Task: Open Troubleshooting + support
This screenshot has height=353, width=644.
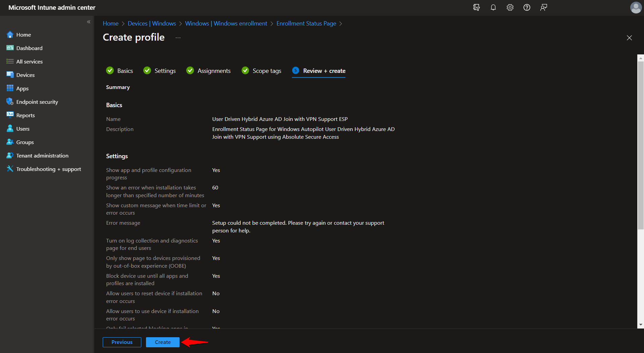Action: (48, 169)
